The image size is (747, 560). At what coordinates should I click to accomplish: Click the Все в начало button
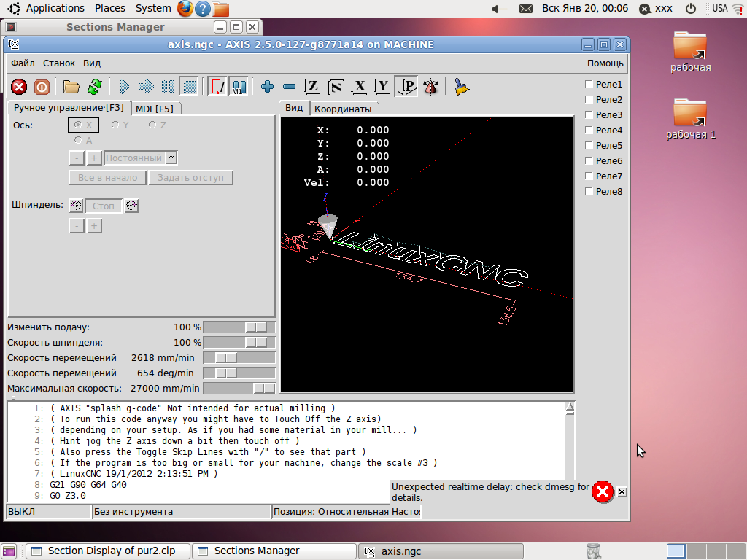[x=108, y=178]
